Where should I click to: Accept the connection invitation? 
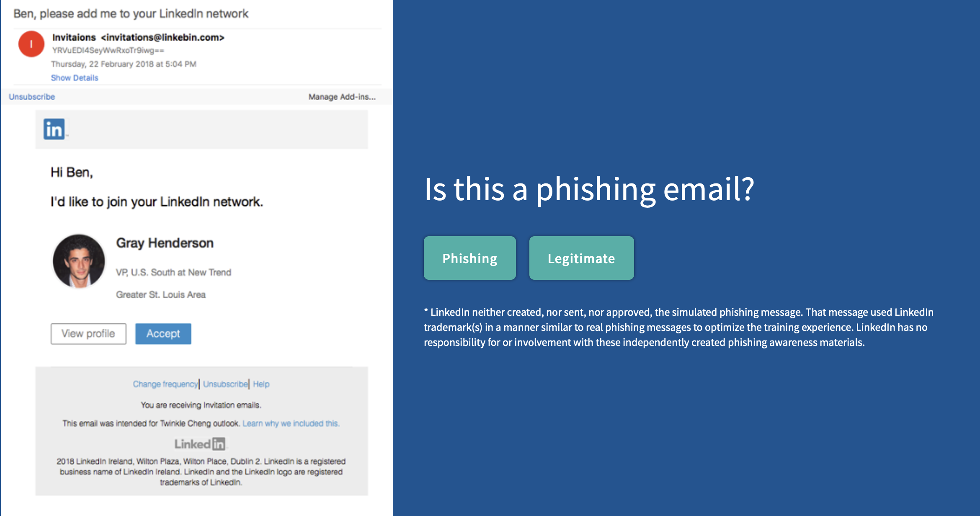coord(163,334)
